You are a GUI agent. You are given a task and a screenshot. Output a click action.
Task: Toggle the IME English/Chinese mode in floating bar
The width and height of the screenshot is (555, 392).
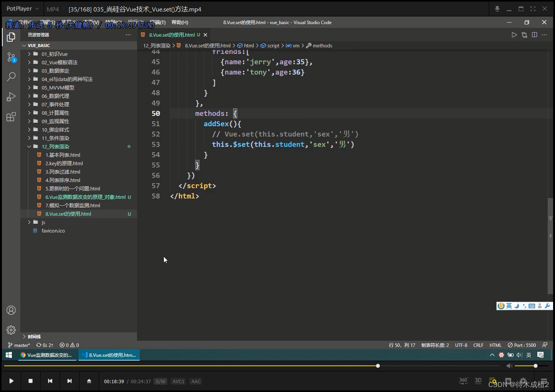[509, 306]
